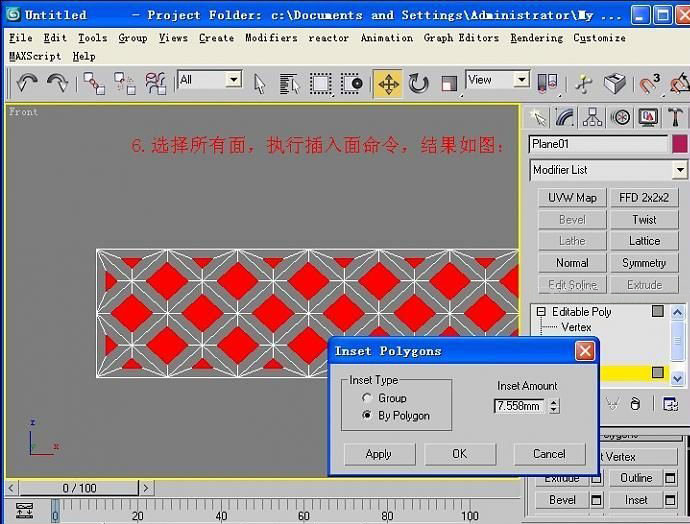Click the Plane01 object color swatch
The width and height of the screenshot is (690, 524).
point(679,144)
